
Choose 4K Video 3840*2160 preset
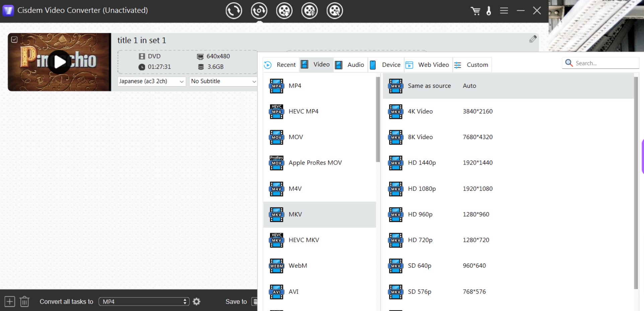coord(508,111)
